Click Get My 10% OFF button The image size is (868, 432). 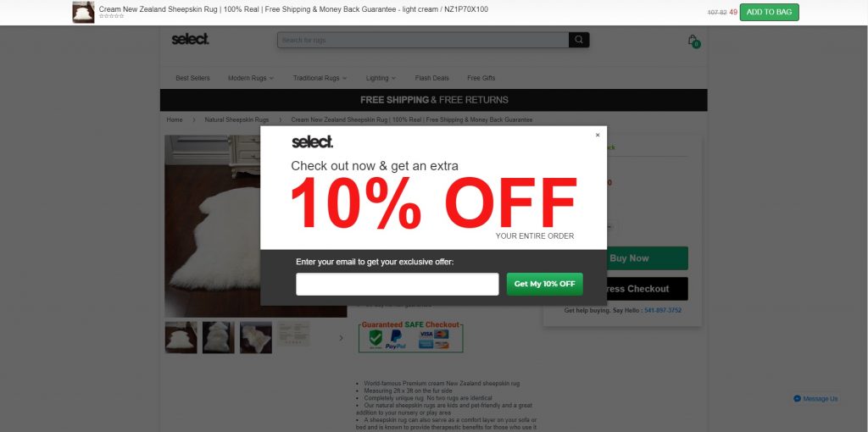(x=545, y=284)
